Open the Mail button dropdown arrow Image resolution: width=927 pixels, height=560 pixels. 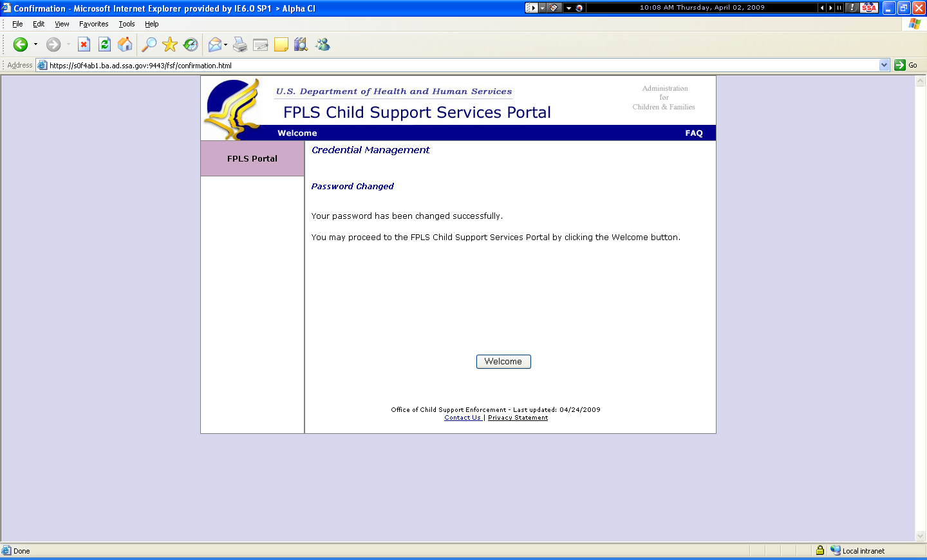point(225,44)
